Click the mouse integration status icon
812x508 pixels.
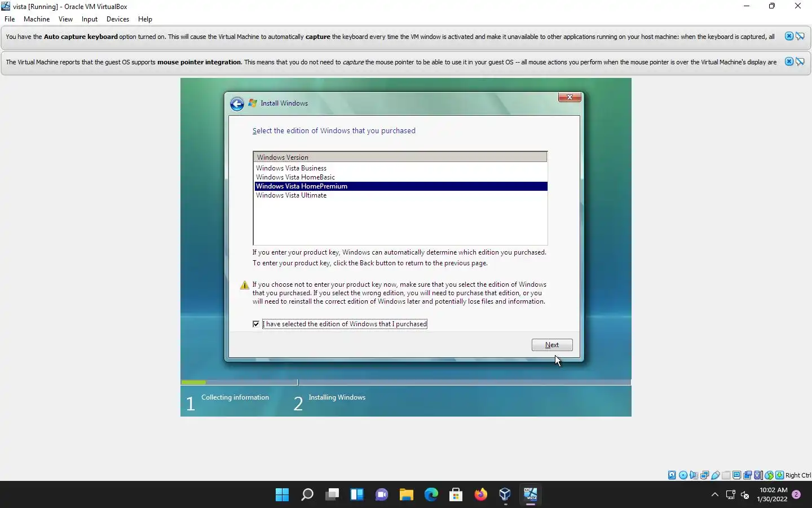tap(769, 475)
